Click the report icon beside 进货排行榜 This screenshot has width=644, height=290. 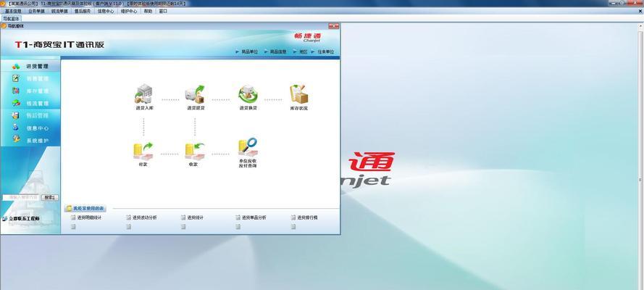[x=293, y=217]
